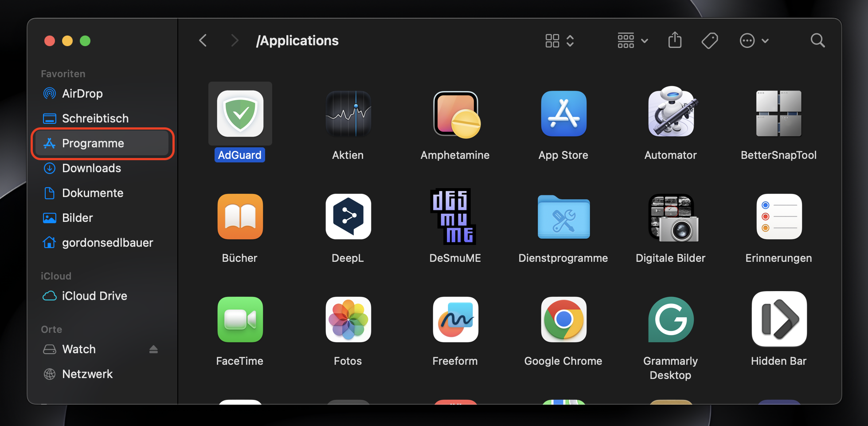Open the gordonsedlbauer home folder
The width and height of the screenshot is (868, 426).
tap(102, 243)
